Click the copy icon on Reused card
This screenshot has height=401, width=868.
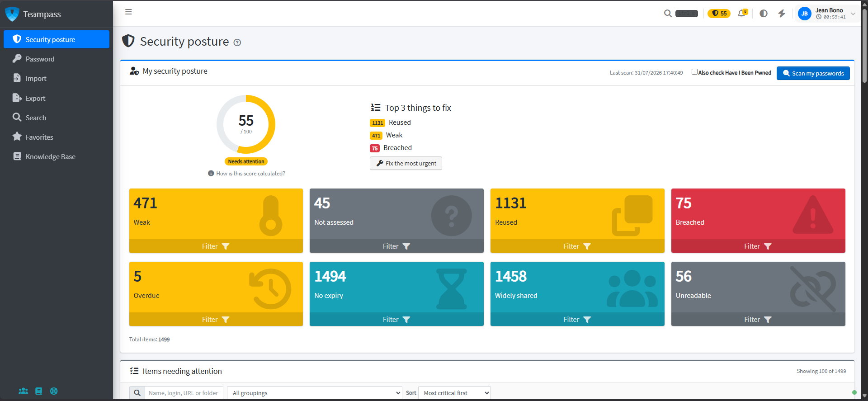pos(632,216)
